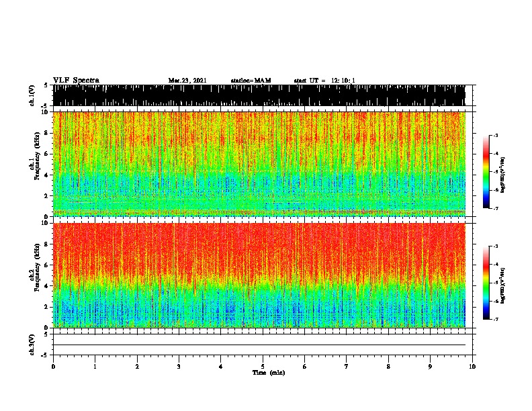This screenshot has height=411, width=532.
Task: Click the "ch.3(V)" axis label
Action: click(32, 345)
